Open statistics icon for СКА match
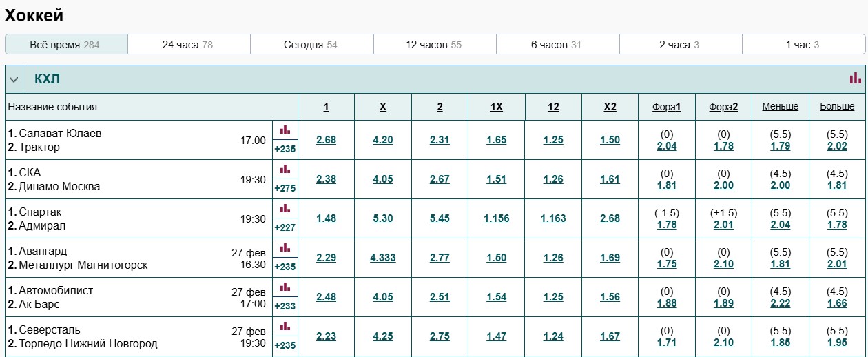The width and height of the screenshot is (868, 357). 285,169
